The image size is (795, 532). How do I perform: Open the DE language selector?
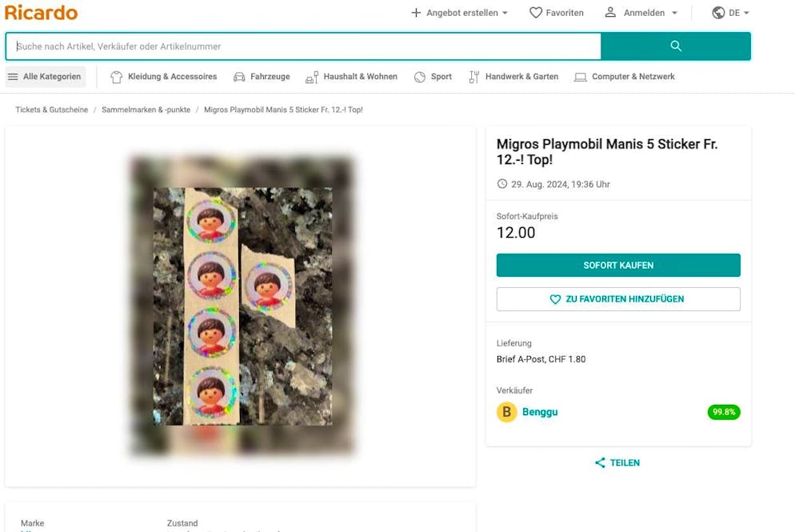[x=729, y=13]
